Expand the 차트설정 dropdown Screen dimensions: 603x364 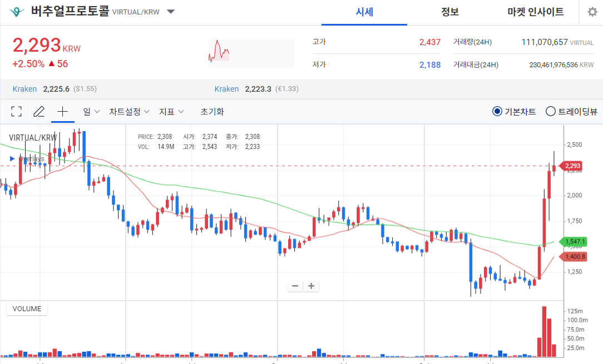129,112
